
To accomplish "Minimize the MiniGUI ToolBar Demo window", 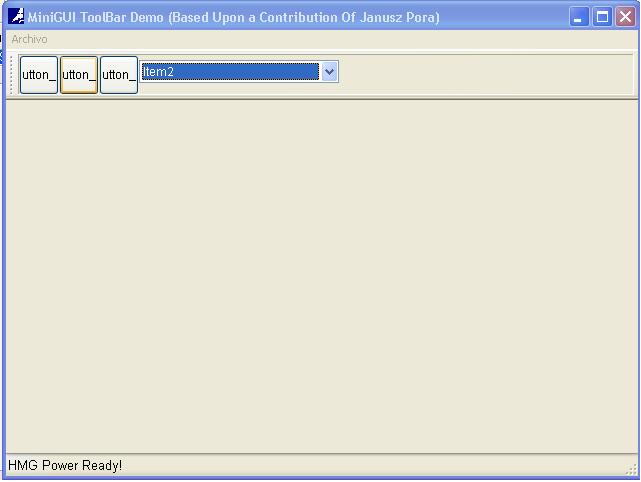I will pos(579,17).
